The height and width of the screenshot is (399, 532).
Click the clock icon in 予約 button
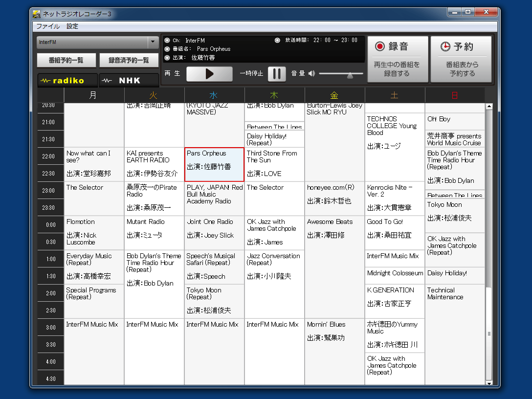tap(445, 46)
